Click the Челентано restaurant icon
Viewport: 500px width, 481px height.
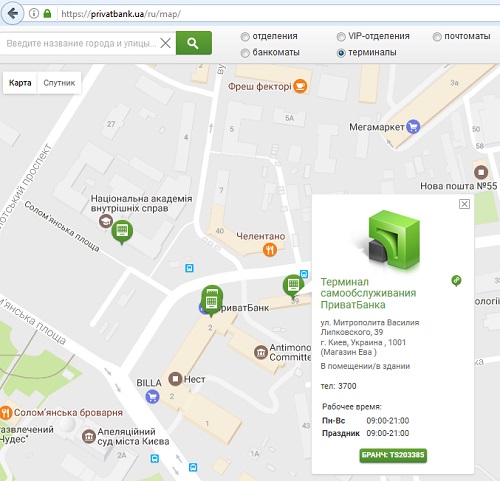coord(270,250)
